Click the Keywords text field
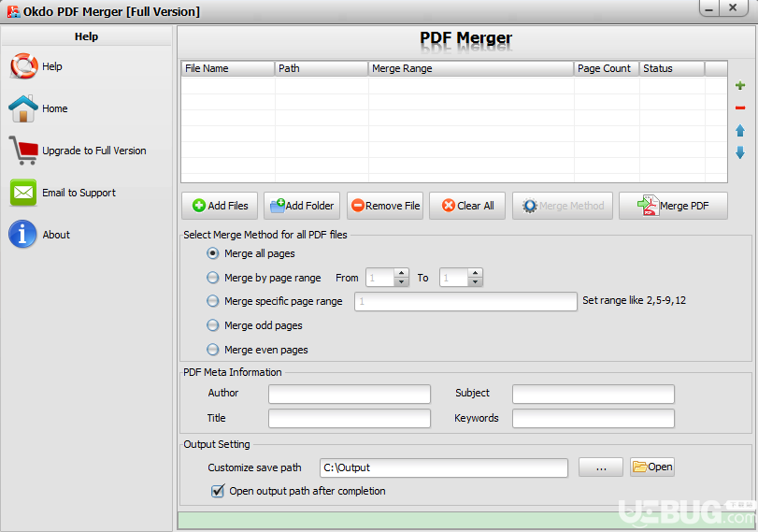758x532 pixels. [594, 418]
